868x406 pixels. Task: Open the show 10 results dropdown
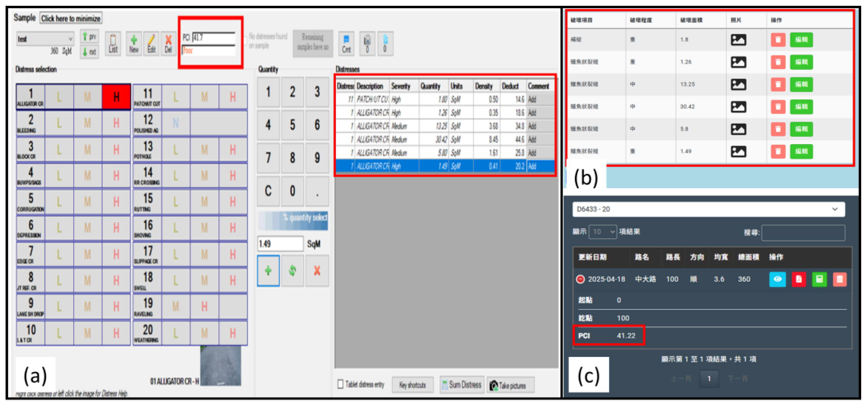(x=603, y=232)
